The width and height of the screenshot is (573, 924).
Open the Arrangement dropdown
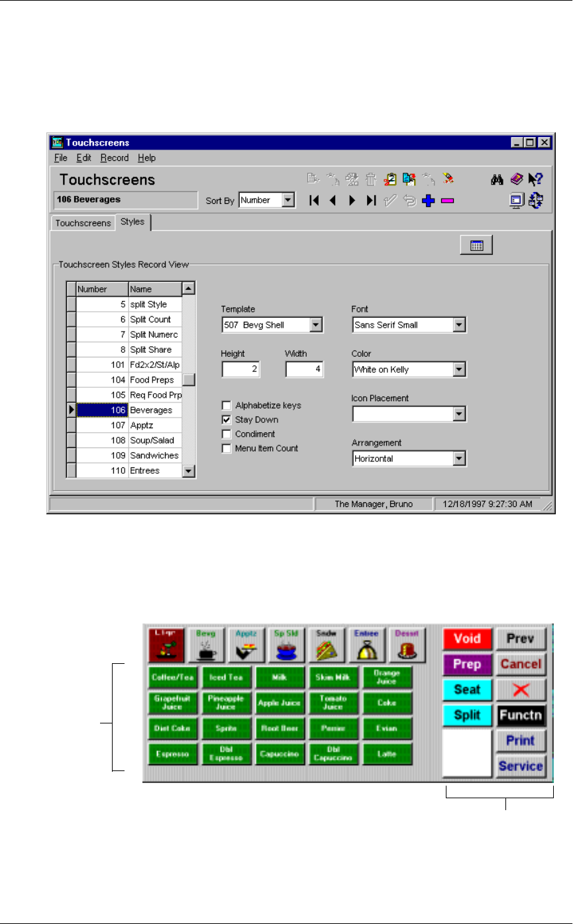(x=460, y=458)
